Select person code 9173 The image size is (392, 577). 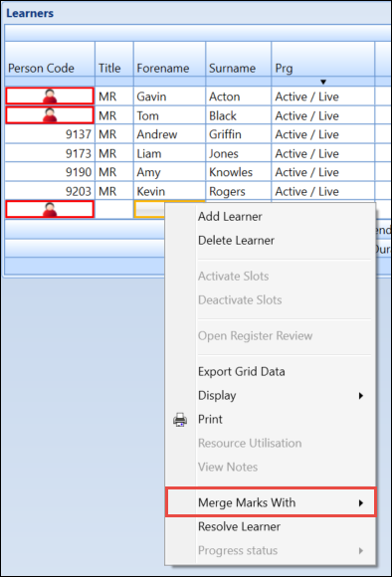[79, 153]
